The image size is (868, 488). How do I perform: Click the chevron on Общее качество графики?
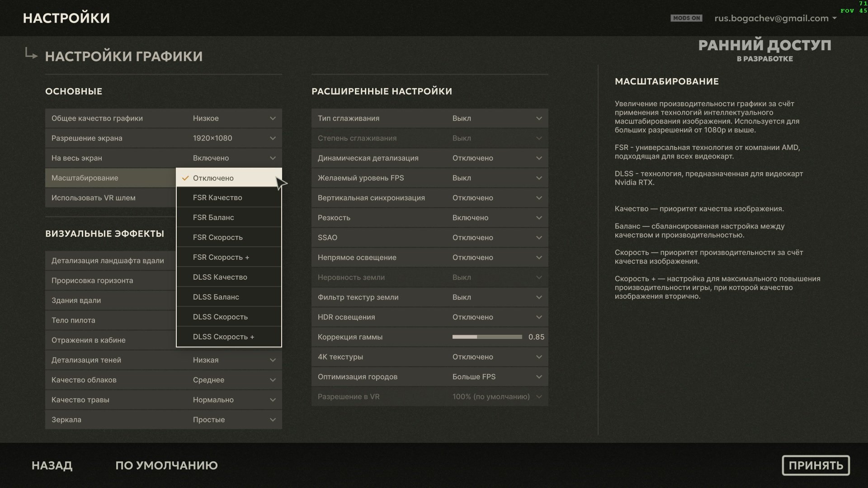coord(273,118)
